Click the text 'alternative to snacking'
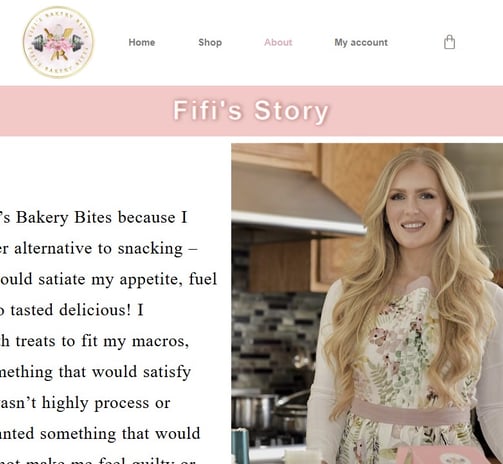The height and width of the screenshot is (464, 503). [98, 249]
